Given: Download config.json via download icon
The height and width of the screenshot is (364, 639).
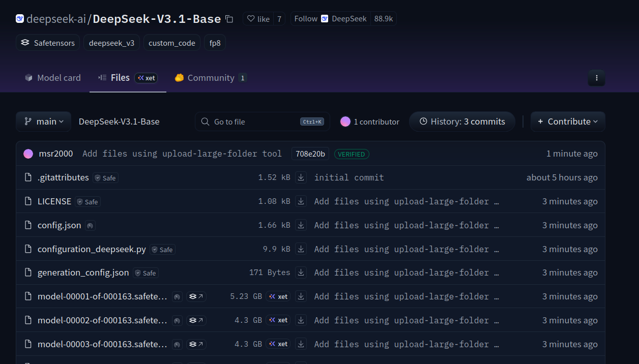Looking at the screenshot, I should pyautogui.click(x=301, y=225).
